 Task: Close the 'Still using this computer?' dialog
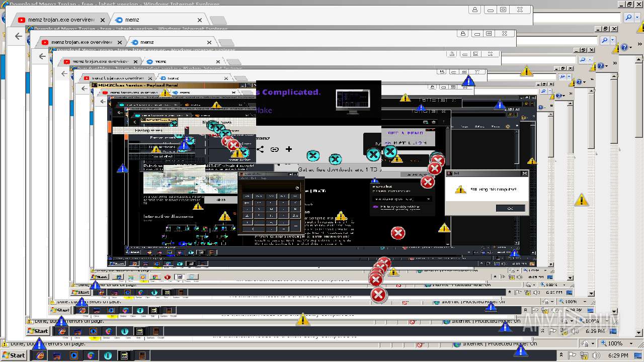tap(524, 173)
